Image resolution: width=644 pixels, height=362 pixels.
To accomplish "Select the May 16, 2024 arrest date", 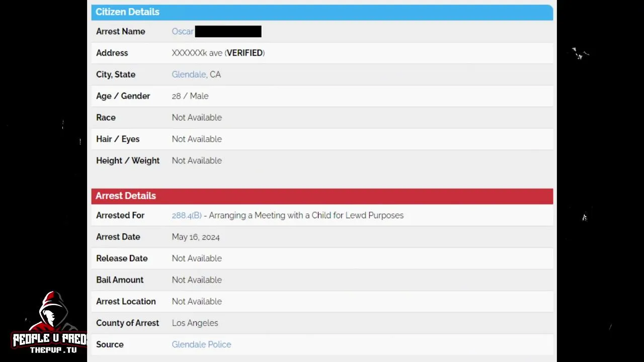I will [196, 237].
